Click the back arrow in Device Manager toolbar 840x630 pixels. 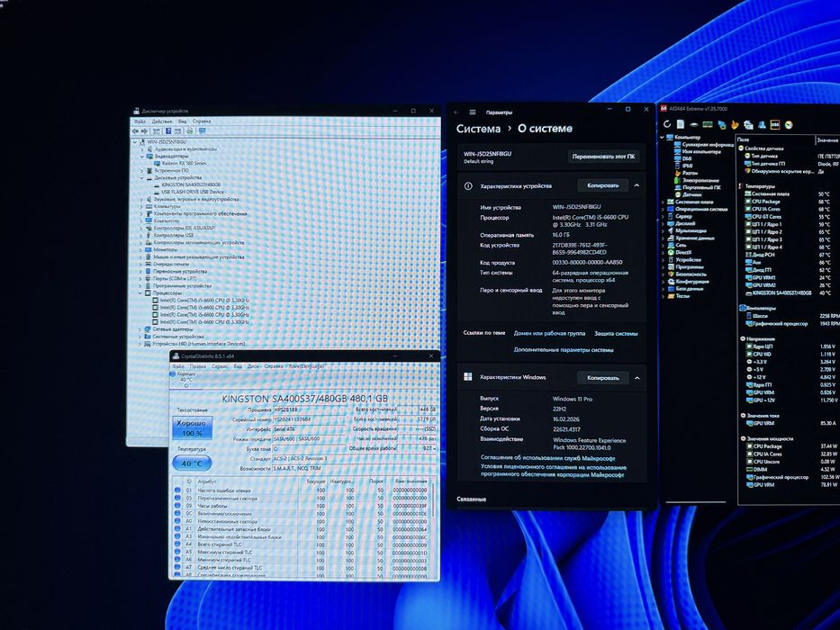pyautogui.click(x=136, y=130)
